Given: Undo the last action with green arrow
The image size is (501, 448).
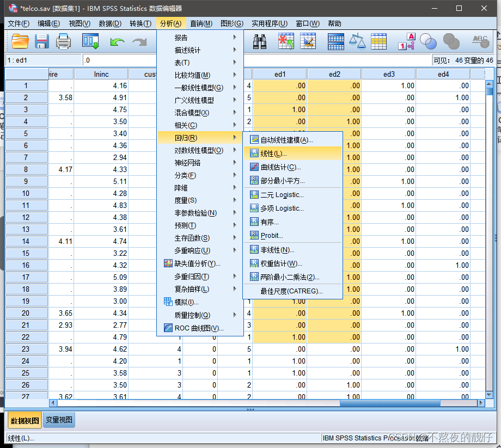Looking at the screenshot, I should [117, 42].
